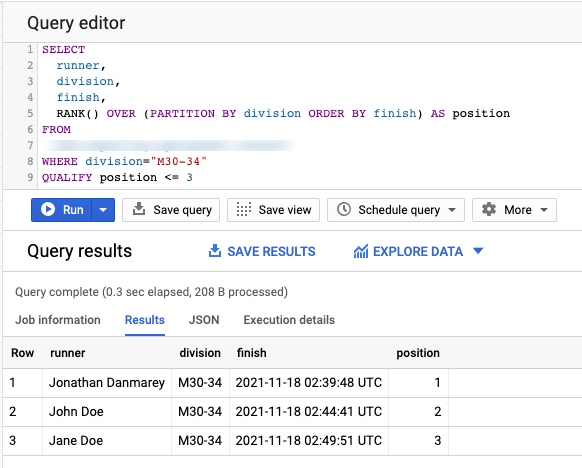The width and height of the screenshot is (582, 468).
Task: Click the EXPLORE DATA chart icon
Action: pyautogui.click(x=361, y=251)
